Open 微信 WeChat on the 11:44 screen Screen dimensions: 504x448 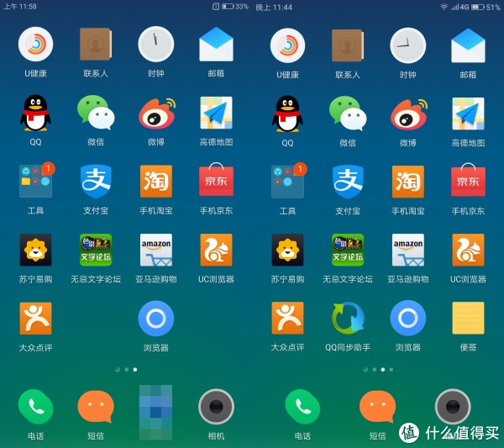[348, 113]
